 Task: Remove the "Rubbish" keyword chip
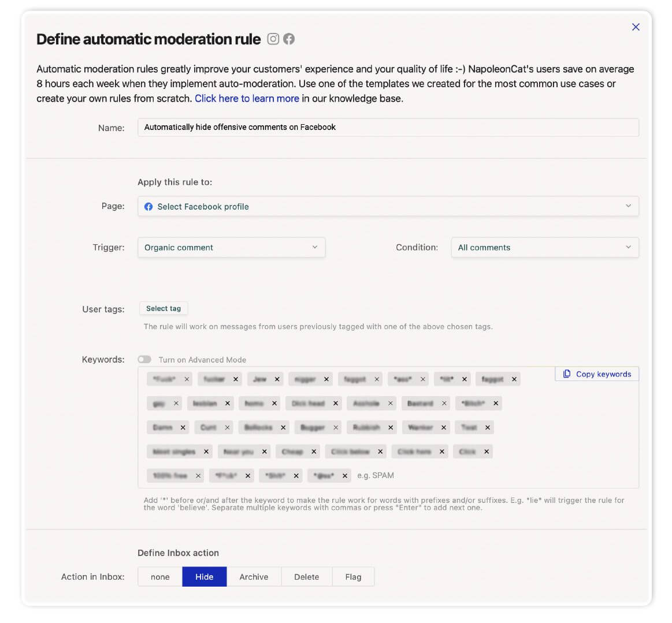pos(391,427)
